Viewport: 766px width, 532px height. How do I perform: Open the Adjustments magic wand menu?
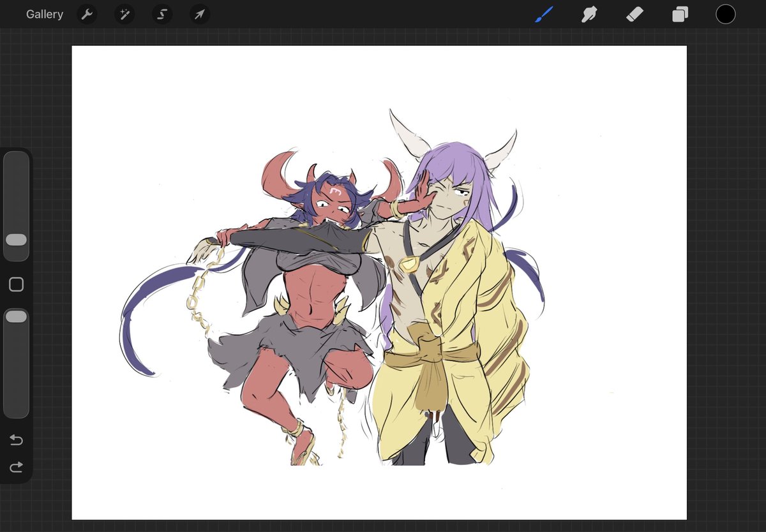124,14
